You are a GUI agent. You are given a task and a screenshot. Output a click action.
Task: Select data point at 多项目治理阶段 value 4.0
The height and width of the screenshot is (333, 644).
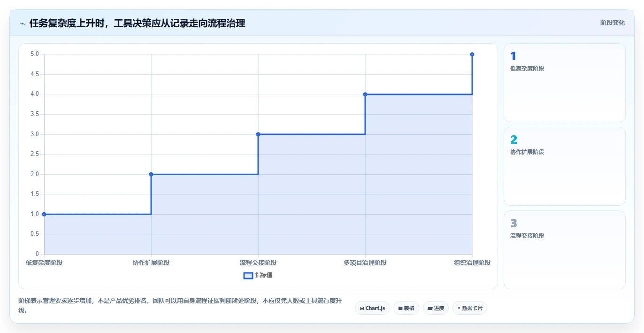pyautogui.click(x=365, y=94)
